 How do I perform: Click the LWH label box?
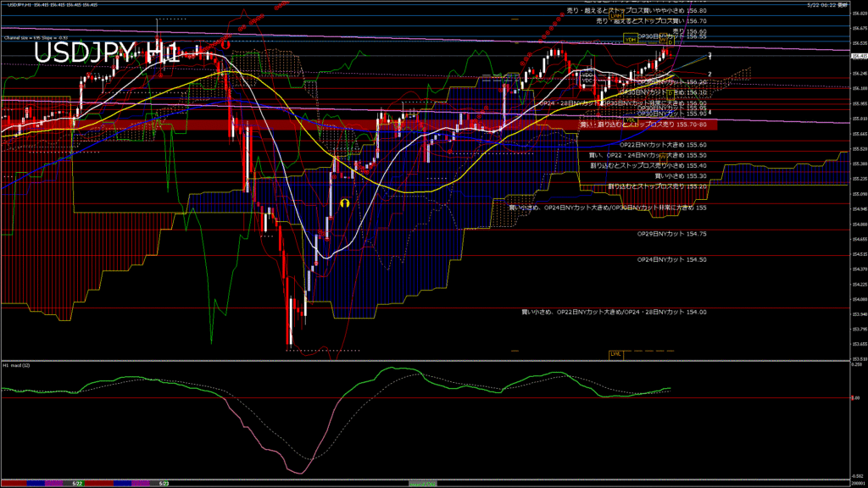[x=617, y=15]
